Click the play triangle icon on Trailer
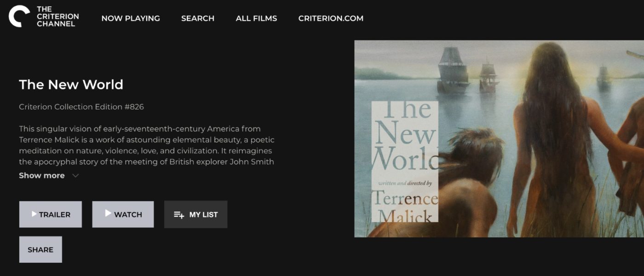 tap(34, 214)
